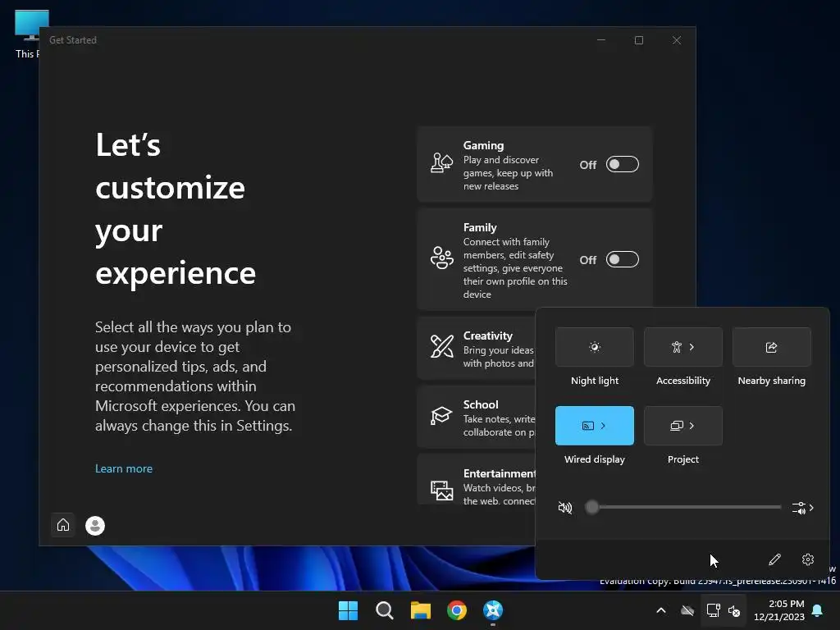Open File Explorer from the taskbar
The width and height of the screenshot is (840, 630).
pyautogui.click(x=421, y=610)
